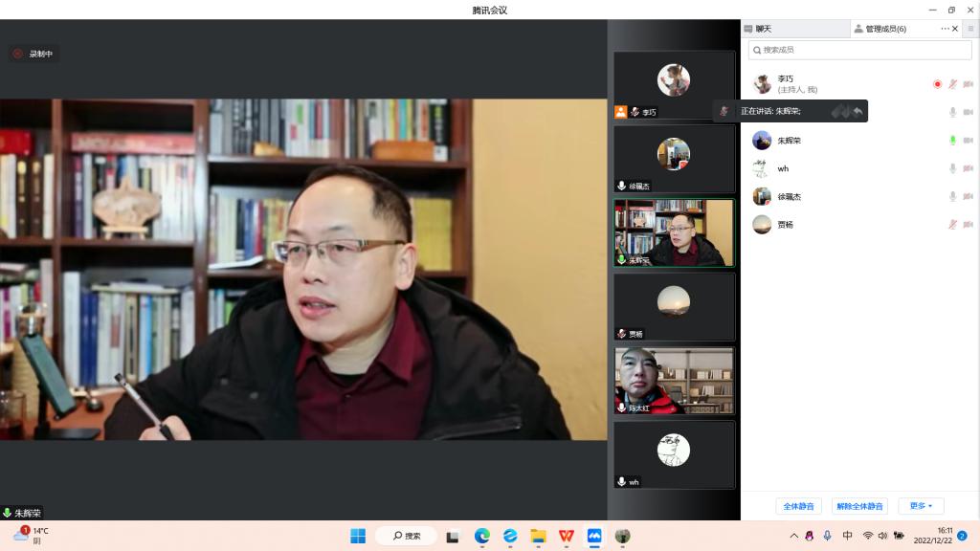Click the 朱辉荣 speaker label on main video
Image resolution: width=980 pixels, height=551 pixels.
tap(23, 513)
